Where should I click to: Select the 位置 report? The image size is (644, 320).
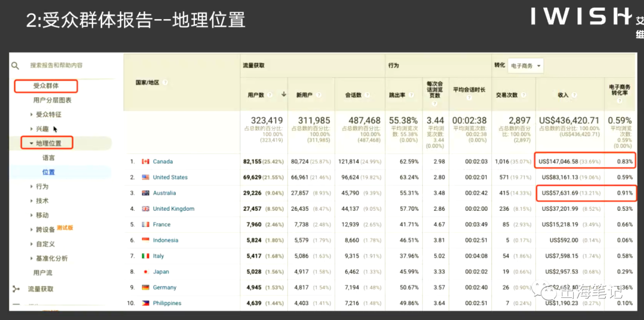point(48,172)
